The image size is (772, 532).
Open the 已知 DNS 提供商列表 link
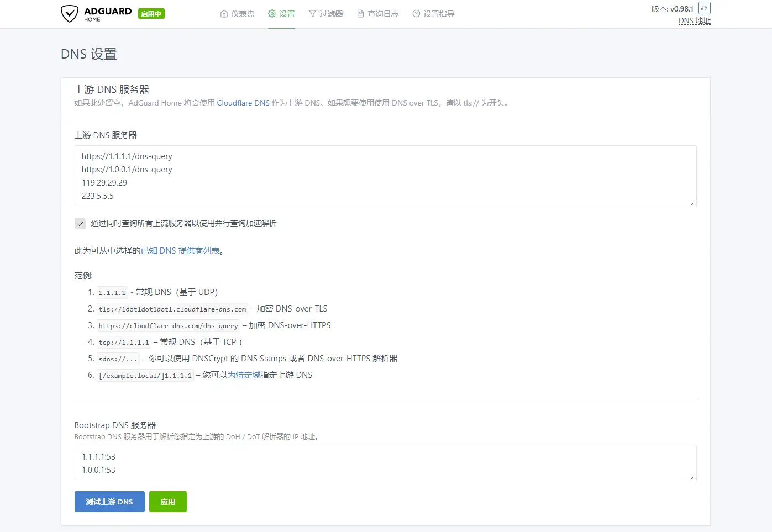(180, 251)
